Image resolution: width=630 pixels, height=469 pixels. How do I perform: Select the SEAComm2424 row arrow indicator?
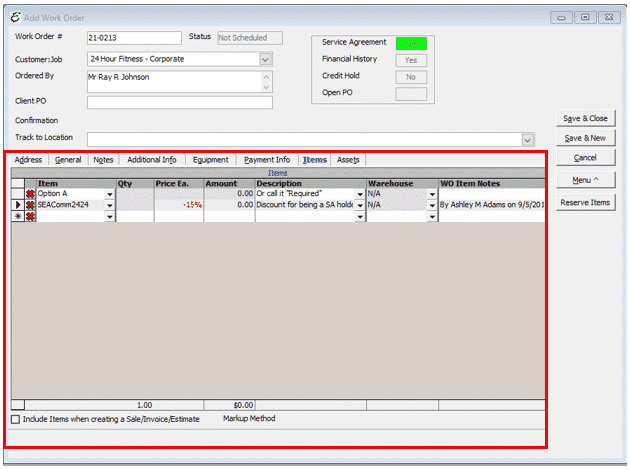(18, 205)
